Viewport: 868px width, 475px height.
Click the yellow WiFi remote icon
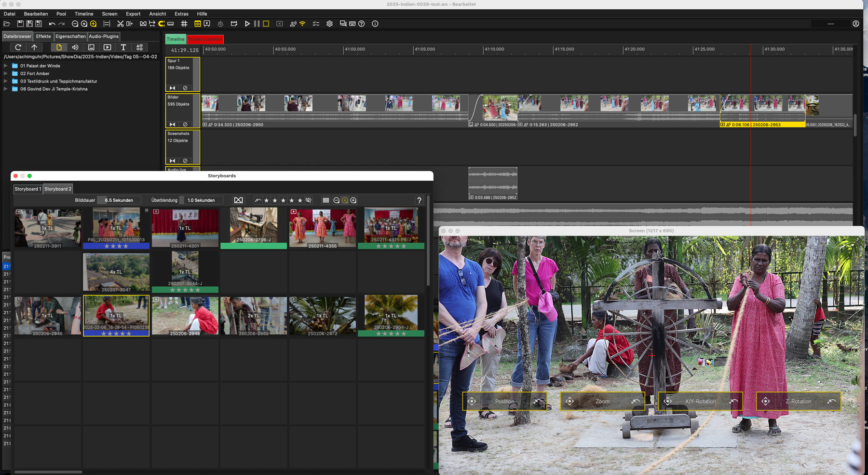pyautogui.click(x=302, y=24)
